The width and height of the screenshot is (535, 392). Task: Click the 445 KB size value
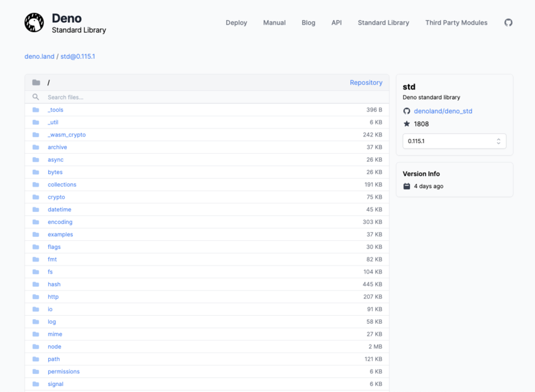click(x=372, y=284)
